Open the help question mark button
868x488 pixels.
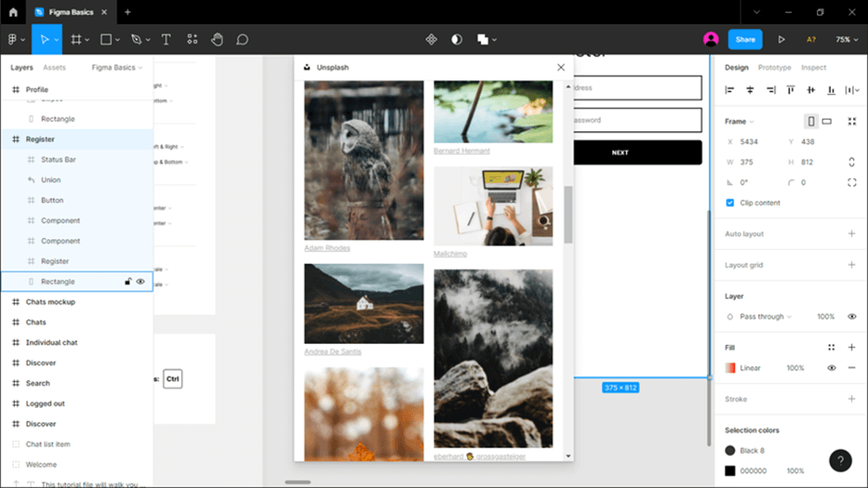click(840, 460)
